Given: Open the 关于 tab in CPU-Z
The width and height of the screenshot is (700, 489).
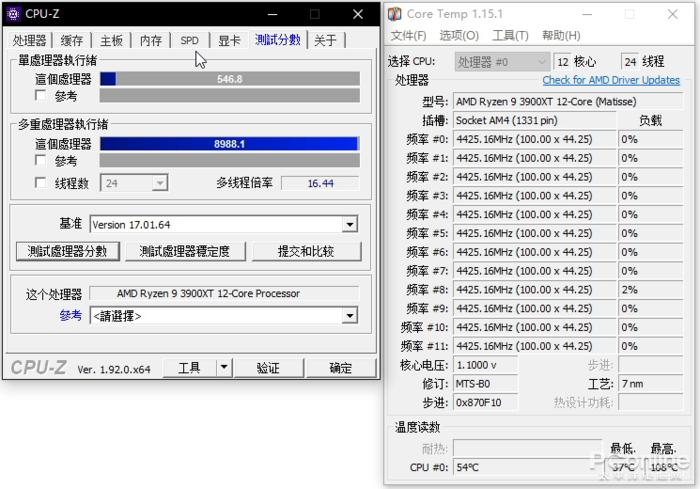Looking at the screenshot, I should pos(325,40).
